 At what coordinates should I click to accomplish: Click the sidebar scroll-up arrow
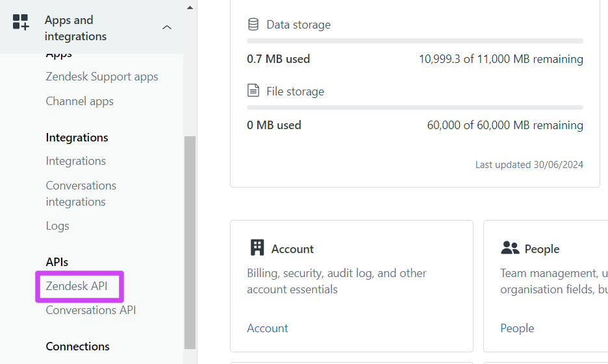[x=190, y=7]
